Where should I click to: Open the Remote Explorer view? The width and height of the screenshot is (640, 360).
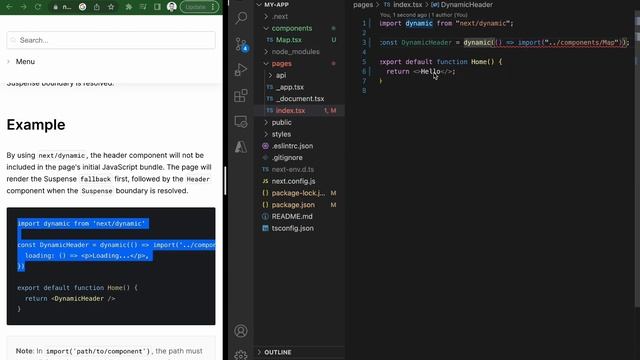(241, 121)
